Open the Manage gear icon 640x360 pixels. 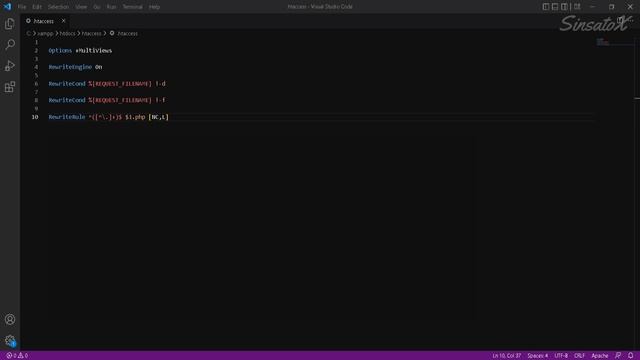pyautogui.click(x=10, y=340)
